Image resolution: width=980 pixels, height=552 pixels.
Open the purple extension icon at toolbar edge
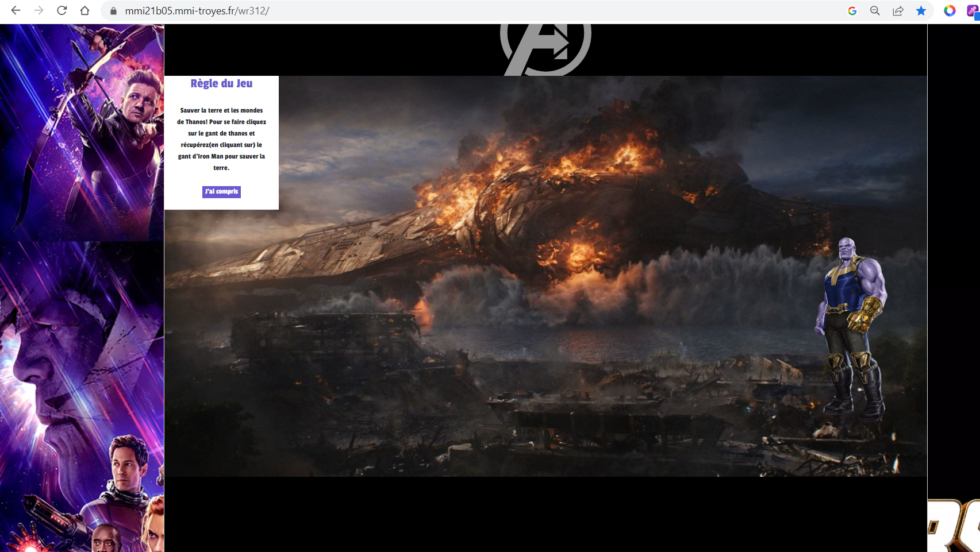pyautogui.click(x=974, y=11)
